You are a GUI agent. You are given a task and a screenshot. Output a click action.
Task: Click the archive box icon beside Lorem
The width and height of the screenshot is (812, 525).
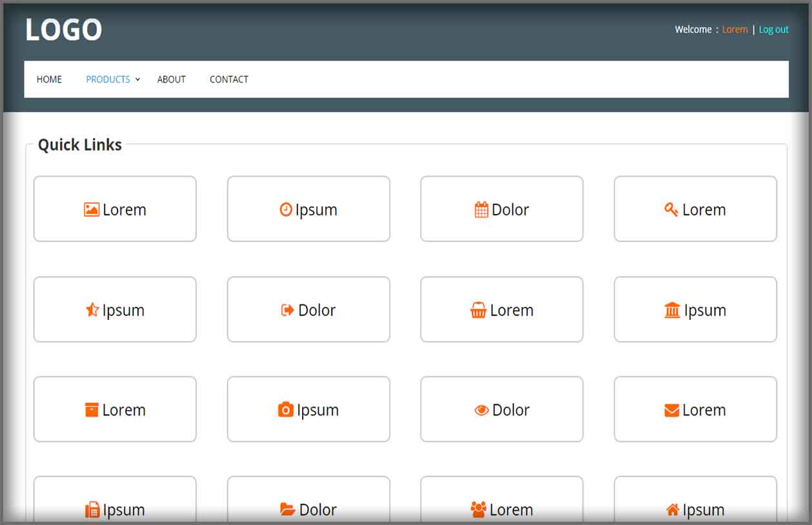(92, 410)
